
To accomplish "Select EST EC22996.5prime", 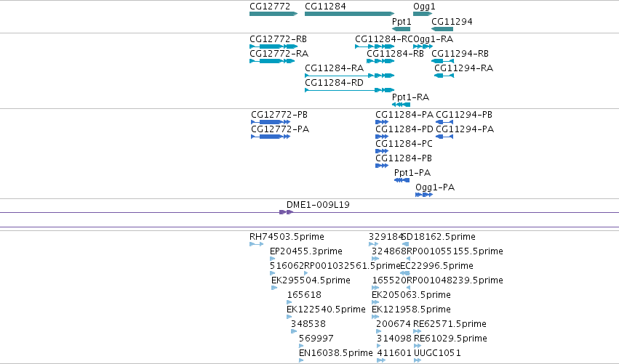I will point(437,266).
